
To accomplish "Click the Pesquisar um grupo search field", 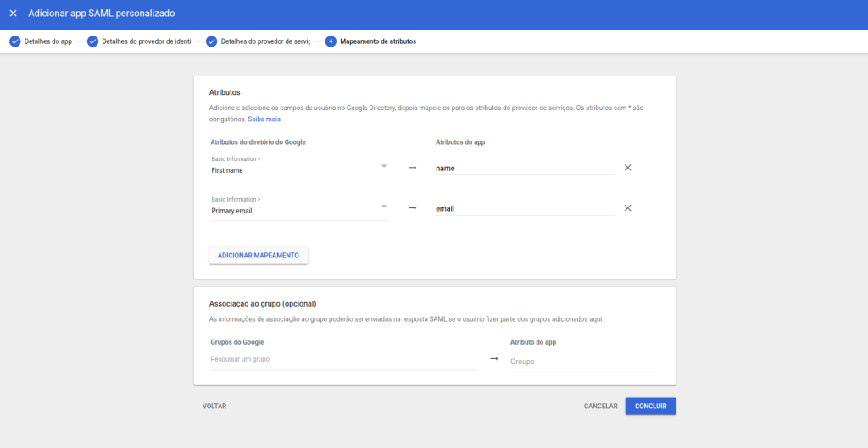I will (343, 360).
